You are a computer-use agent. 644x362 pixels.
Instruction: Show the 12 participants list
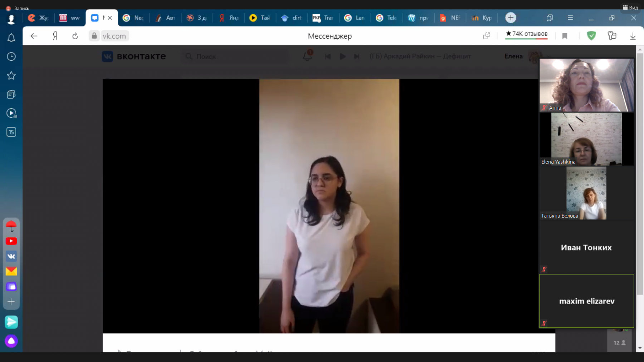click(619, 343)
